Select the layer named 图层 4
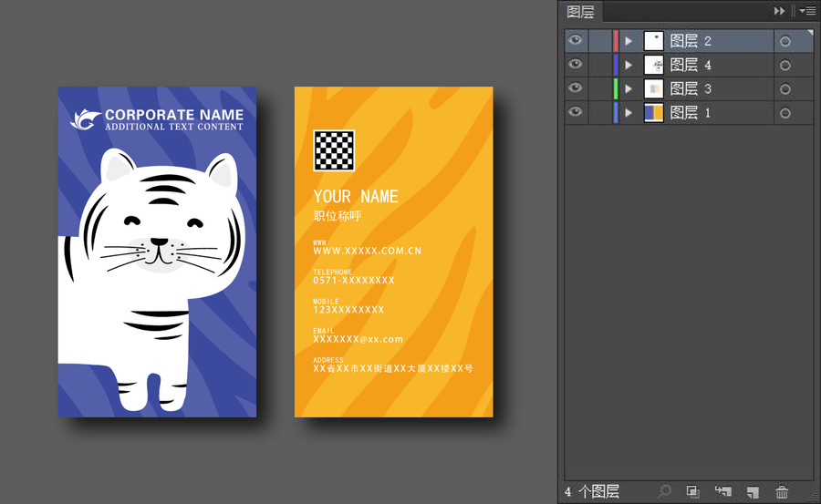Viewport: 821px width, 504px height. pos(691,65)
